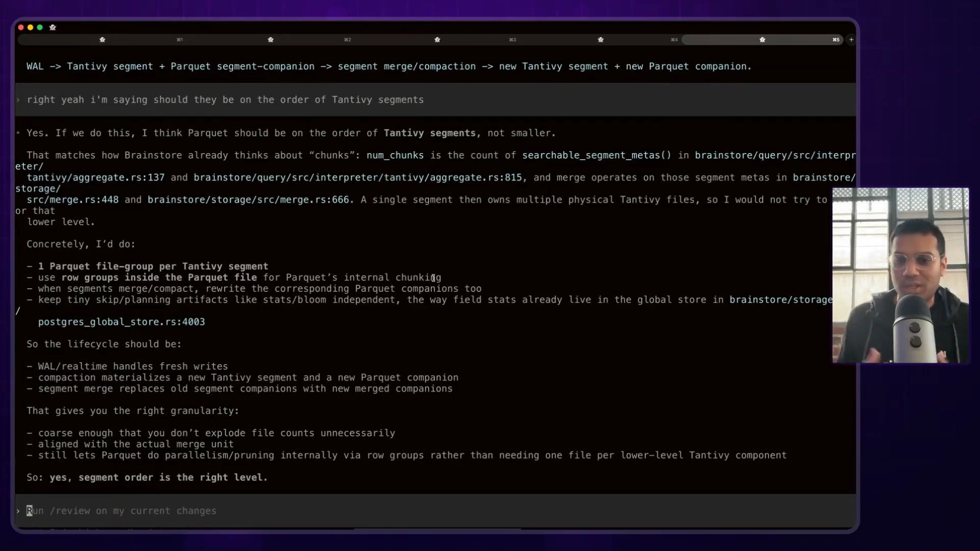Switch to the terminal tab labeled ⌘3
Image resolution: width=980 pixels, height=551 pixels.
click(437, 39)
